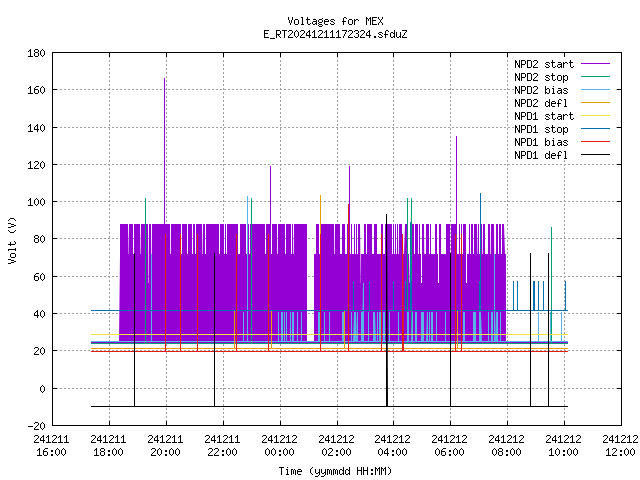
Task: Click the '241212 06:00' time tick label
Action: point(449,446)
